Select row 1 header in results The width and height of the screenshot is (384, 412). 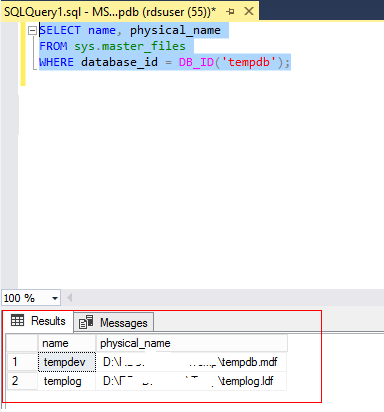(22, 362)
